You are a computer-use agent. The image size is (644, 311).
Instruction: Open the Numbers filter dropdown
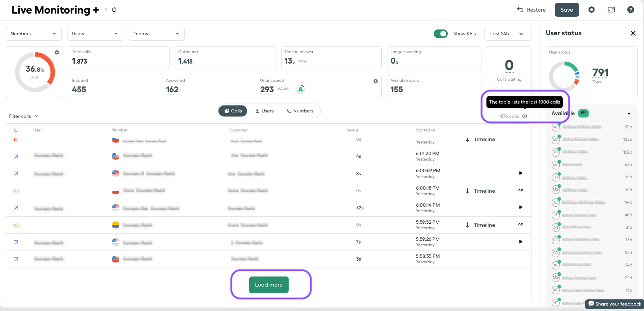coord(33,34)
